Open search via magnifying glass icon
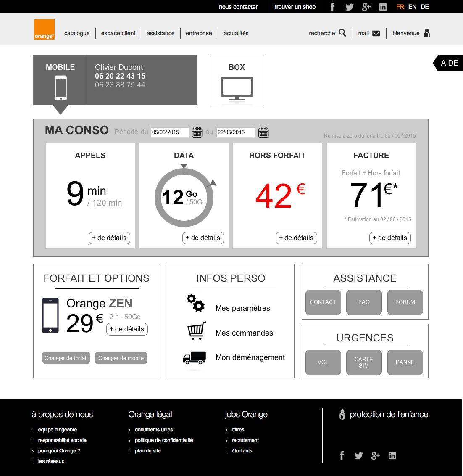 pos(342,33)
